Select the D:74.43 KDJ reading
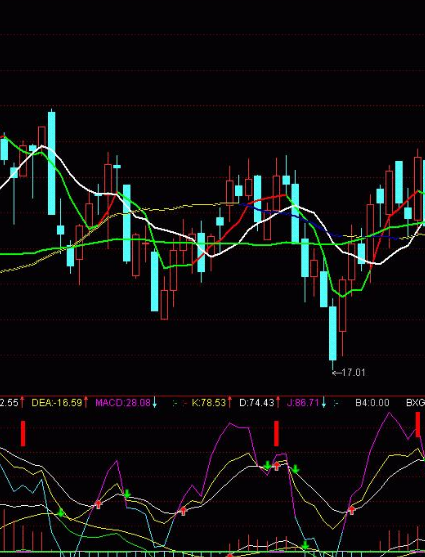The width and height of the screenshot is (425, 557). [x=257, y=403]
